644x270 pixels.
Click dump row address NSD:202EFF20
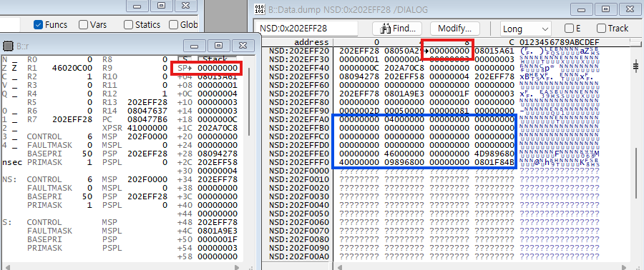click(299, 51)
